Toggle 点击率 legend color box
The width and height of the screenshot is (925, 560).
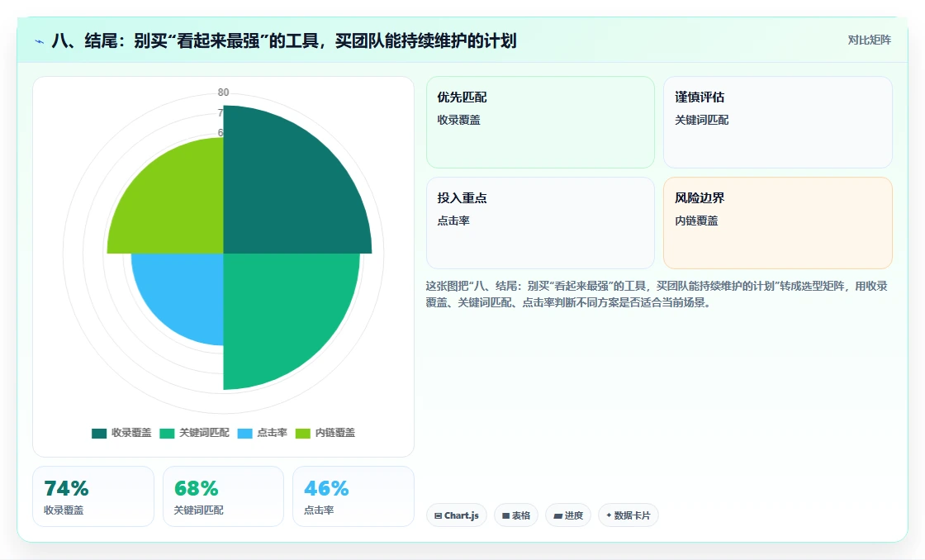click(244, 433)
